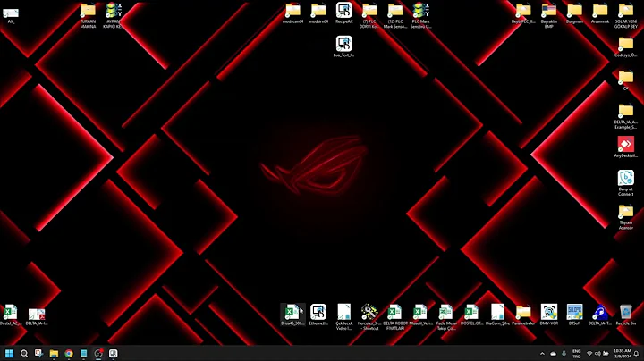Open the DiaCom_Şifre document
The image size is (644, 361).
click(497, 313)
